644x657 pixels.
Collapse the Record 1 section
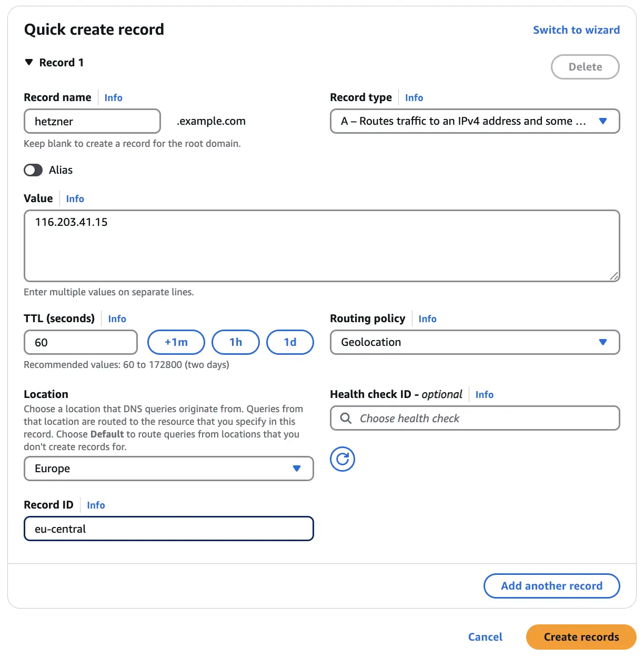(x=29, y=63)
